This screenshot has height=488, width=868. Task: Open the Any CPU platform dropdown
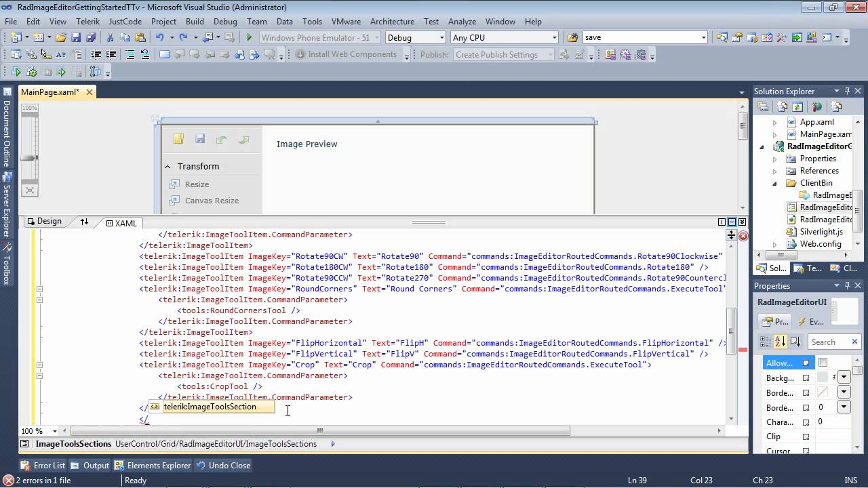click(554, 38)
